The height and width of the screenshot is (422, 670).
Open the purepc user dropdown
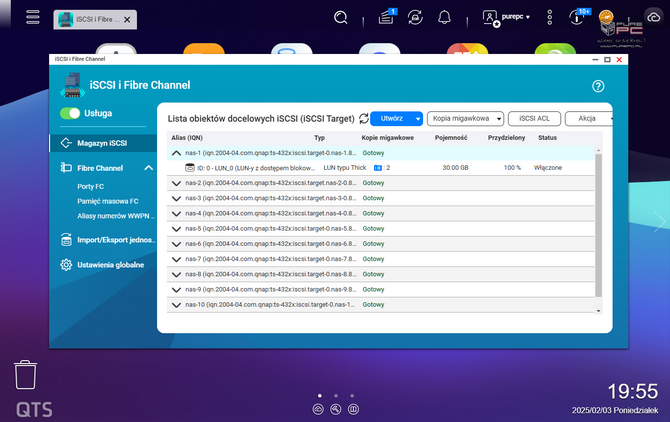(516, 17)
